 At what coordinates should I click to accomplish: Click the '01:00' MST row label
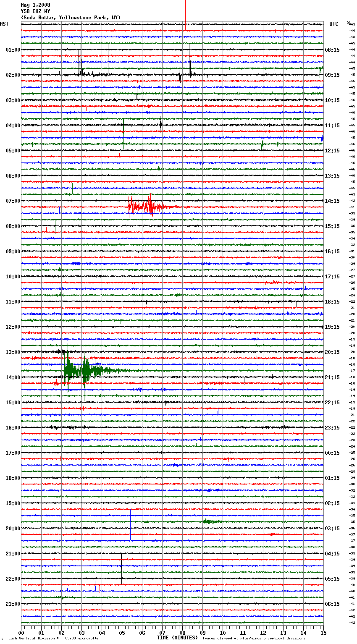point(13,50)
